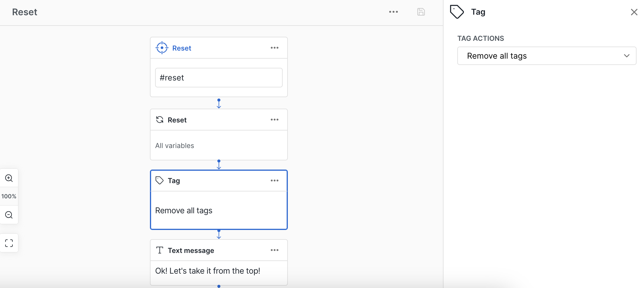This screenshot has width=644, height=288.
Task: Click the save flow disk icon
Action: pyautogui.click(x=421, y=12)
